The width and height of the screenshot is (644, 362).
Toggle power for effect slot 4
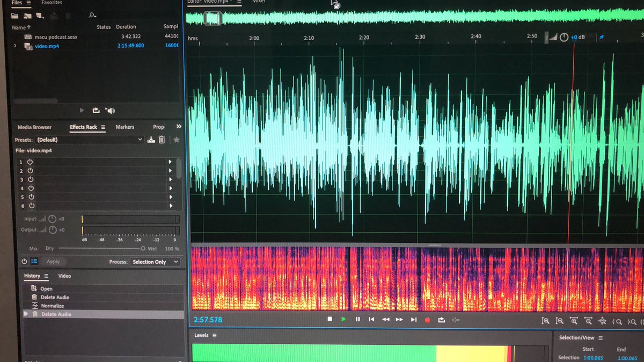(x=31, y=188)
